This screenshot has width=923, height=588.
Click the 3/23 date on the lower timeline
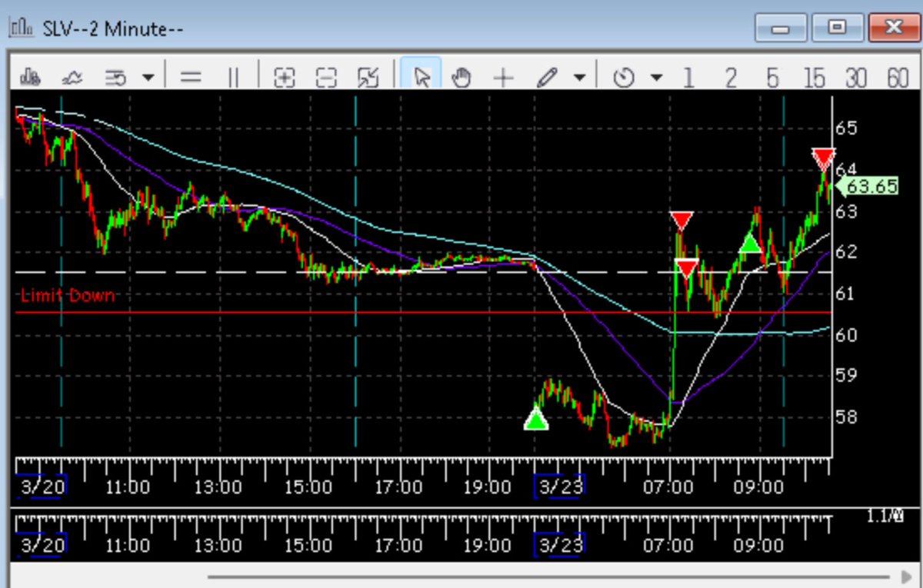(560, 544)
